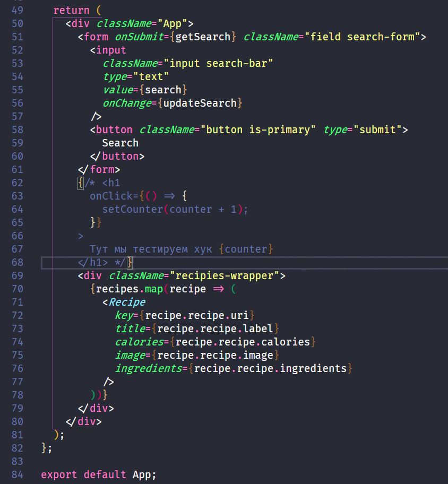This screenshot has width=448, height=484.
Task: Click the Russian comment text 'Тут мы тестируем хук'
Action: 151,249
